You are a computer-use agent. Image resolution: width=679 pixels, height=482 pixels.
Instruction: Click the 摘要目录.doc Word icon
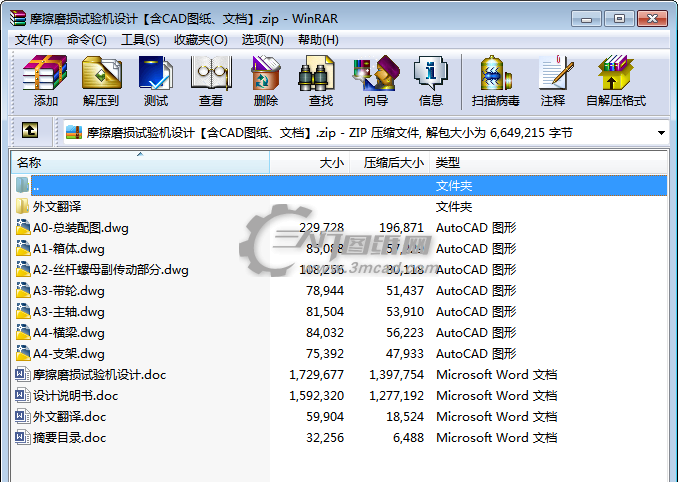coord(23,437)
